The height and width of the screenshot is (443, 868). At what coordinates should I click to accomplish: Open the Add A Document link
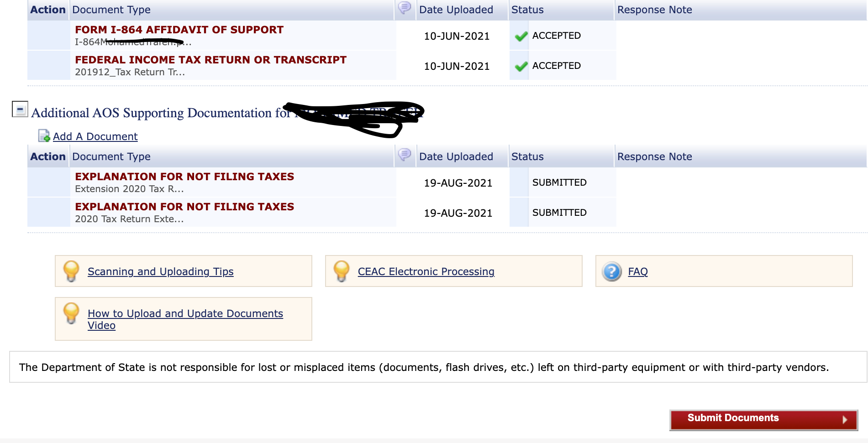tap(95, 136)
